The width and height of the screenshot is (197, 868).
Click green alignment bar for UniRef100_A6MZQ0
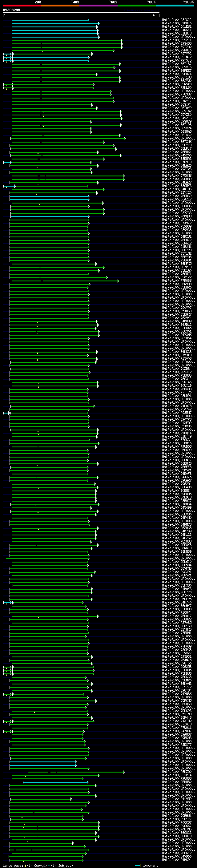76,772
